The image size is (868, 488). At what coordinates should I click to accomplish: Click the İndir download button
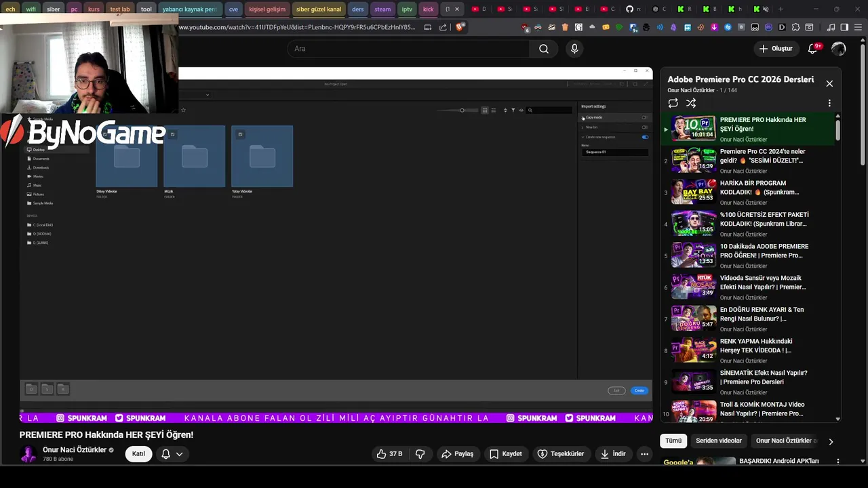pyautogui.click(x=613, y=454)
